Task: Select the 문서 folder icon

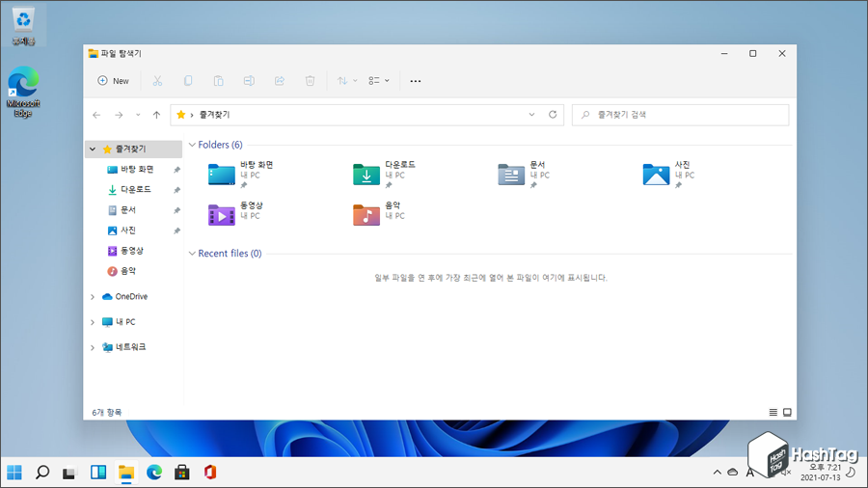Action: point(511,175)
